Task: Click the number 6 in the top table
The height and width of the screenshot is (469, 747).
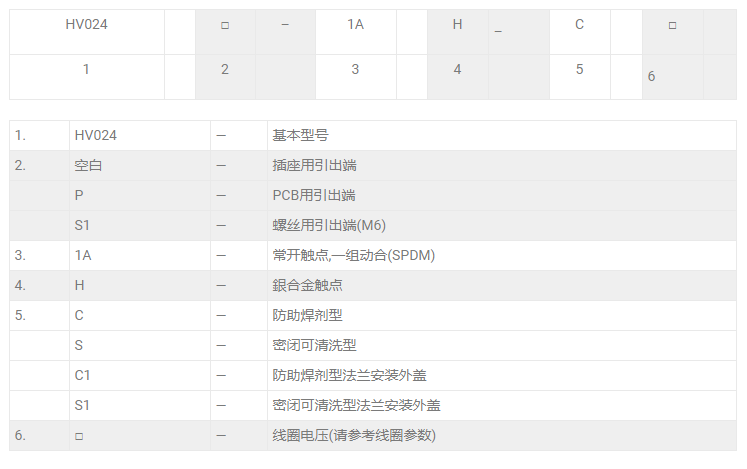Action: coord(651,76)
